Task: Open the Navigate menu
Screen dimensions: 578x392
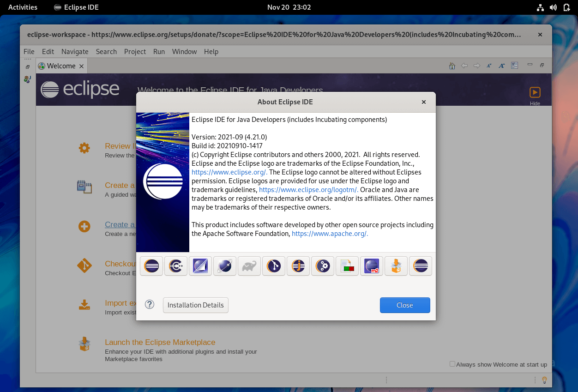Action: pos(75,52)
